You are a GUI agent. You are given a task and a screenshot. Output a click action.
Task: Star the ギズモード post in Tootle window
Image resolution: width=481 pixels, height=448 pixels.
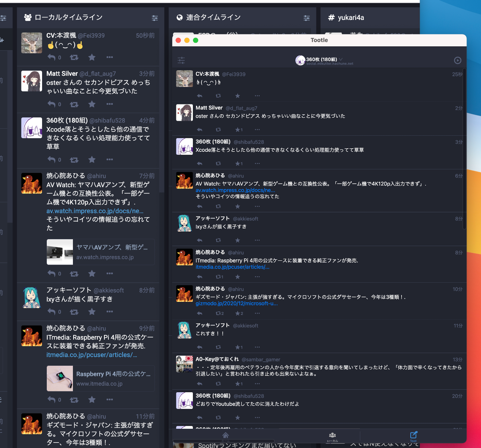[x=238, y=313]
